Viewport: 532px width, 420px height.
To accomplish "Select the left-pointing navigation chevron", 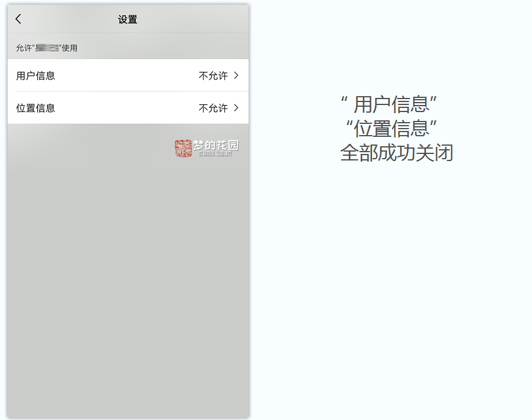I will pyautogui.click(x=18, y=18).
